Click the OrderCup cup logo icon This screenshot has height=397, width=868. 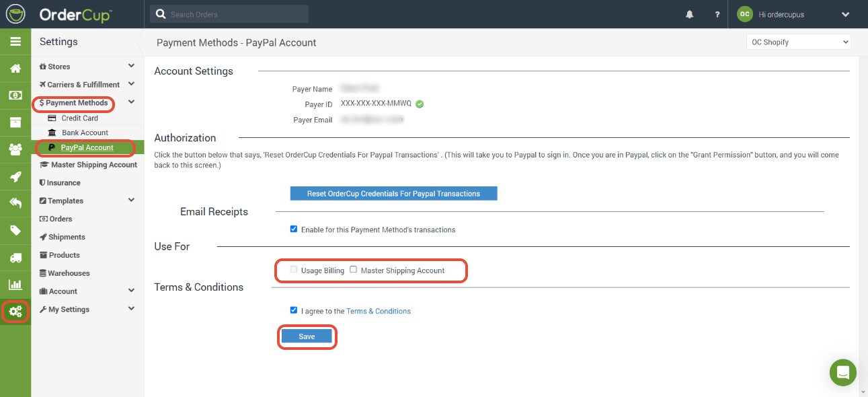click(x=15, y=14)
